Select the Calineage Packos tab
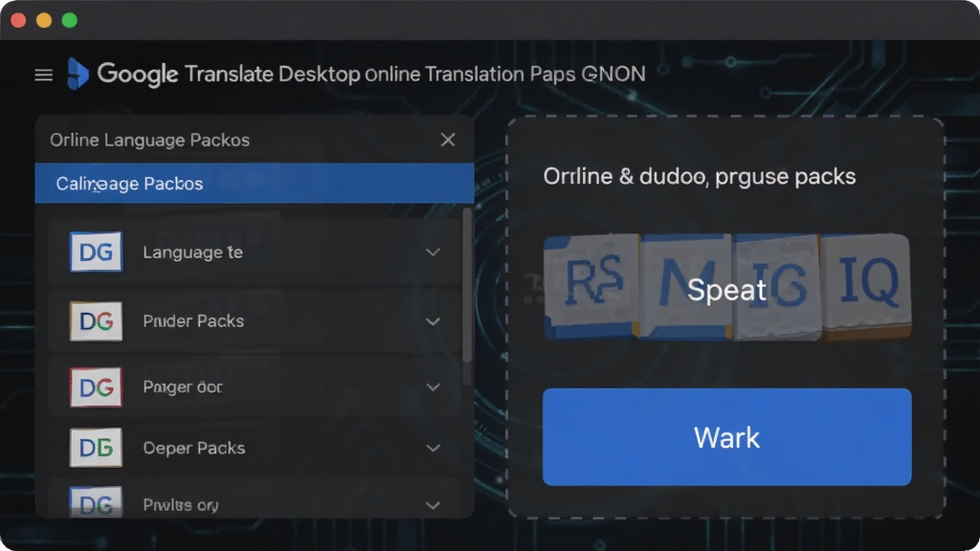 click(255, 183)
